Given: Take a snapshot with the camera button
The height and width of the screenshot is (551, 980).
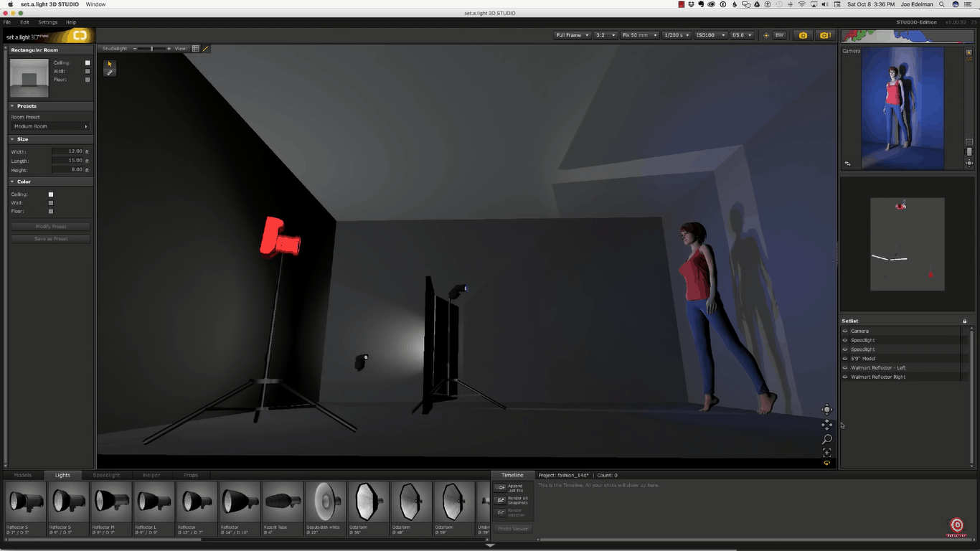Looking at the screenshot, I should pos(803,35).
